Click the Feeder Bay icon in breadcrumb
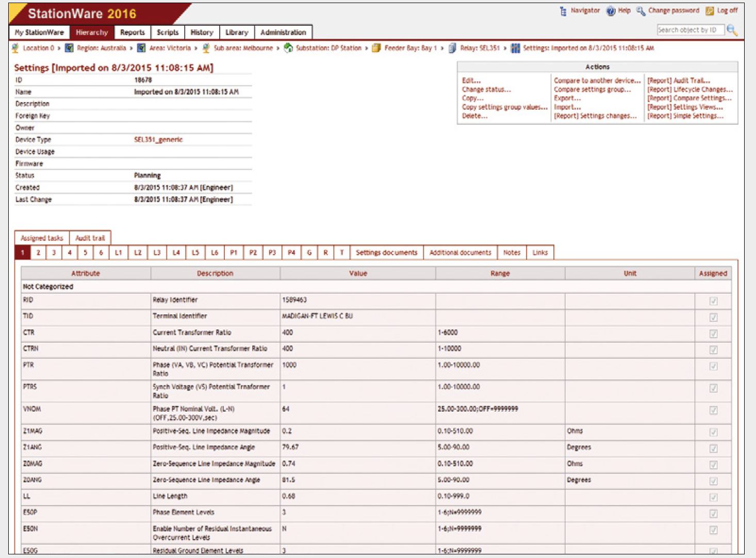Screen dimensions: 756x558 (376, 48)
